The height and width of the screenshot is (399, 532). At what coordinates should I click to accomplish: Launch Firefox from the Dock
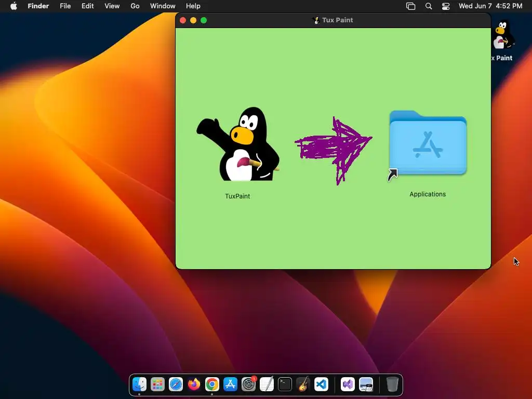(194, 384)
